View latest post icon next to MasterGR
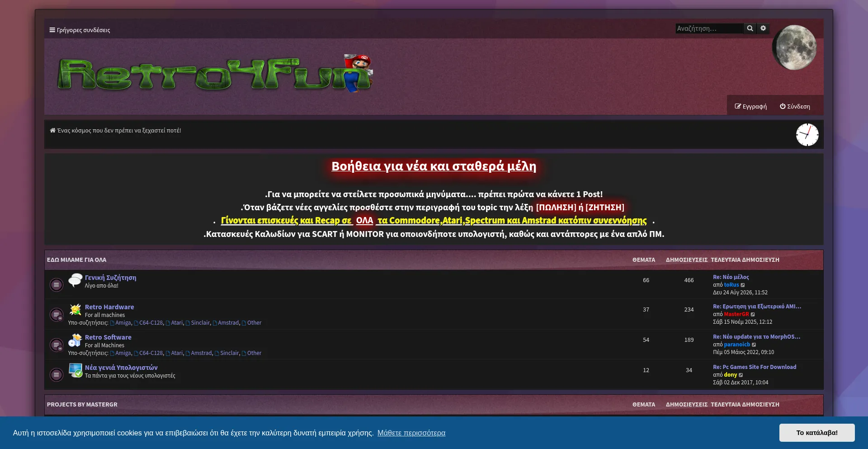 (x=753, y=314)
